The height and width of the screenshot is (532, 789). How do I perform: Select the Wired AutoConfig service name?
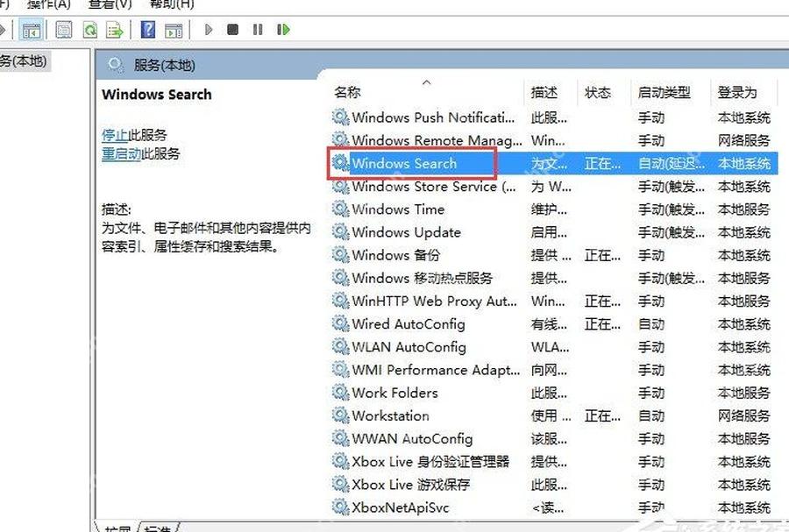[x=408, y=323]
